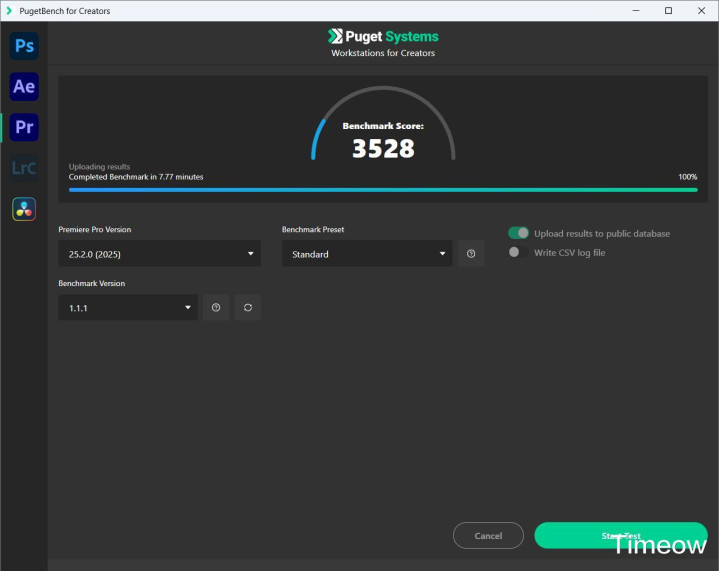Click the 3528 benchmark score value

383,149
